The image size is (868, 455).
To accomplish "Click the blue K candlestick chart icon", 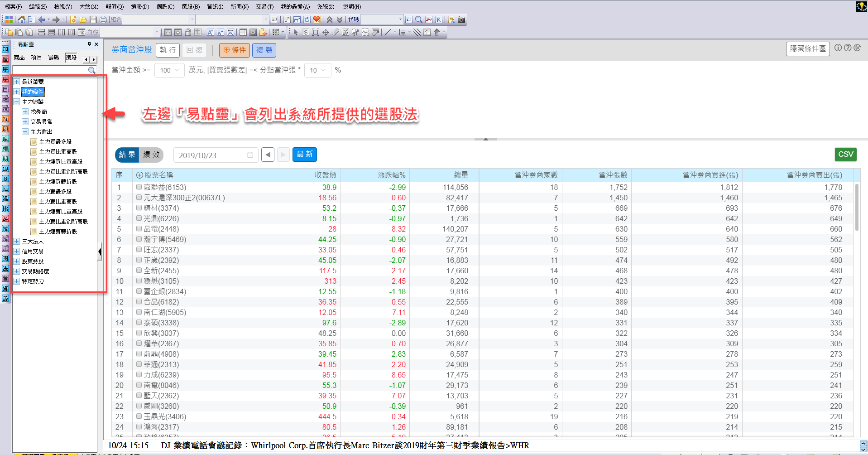I will [439, 19].
